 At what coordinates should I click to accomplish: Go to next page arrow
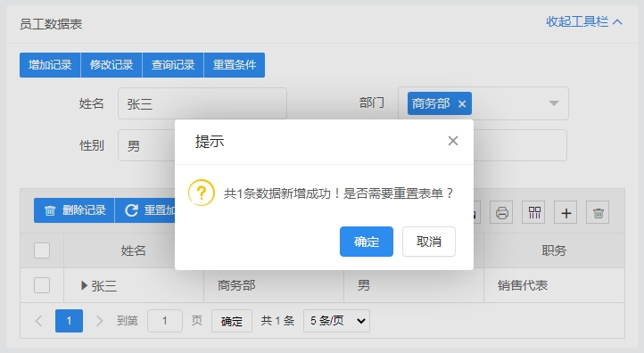[x=99, y=321]
